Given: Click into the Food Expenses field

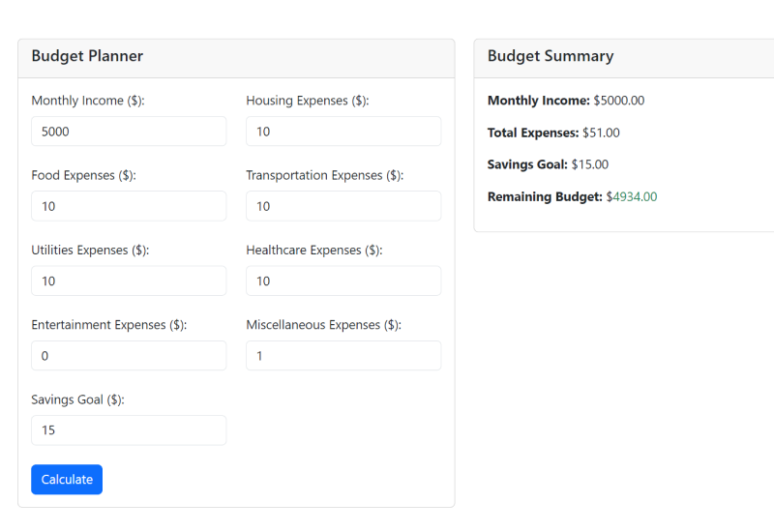Looking at the screenshot, I should coord(129,206).
